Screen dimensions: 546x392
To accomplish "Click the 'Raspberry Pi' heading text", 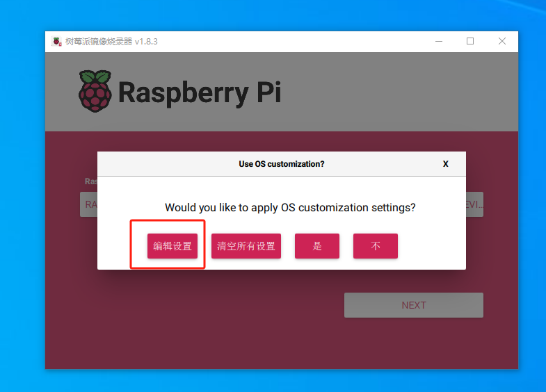I will [x=200, y=92].
